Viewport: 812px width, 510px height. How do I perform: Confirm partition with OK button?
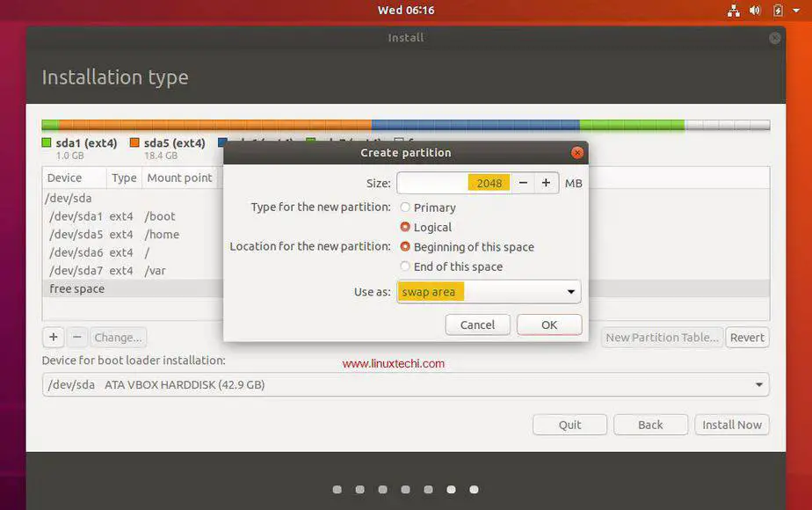[549, 325]
